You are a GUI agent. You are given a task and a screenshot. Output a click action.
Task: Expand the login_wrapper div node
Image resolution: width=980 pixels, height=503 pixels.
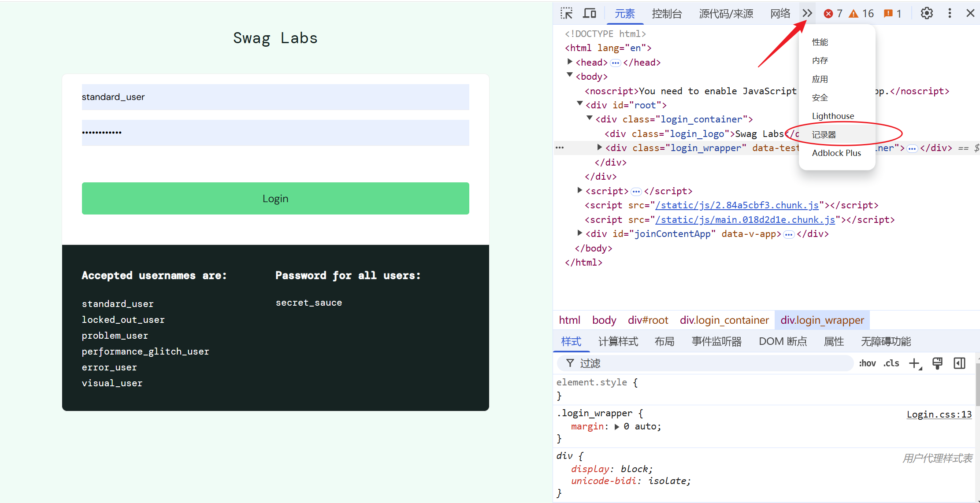tap(600, 147)
